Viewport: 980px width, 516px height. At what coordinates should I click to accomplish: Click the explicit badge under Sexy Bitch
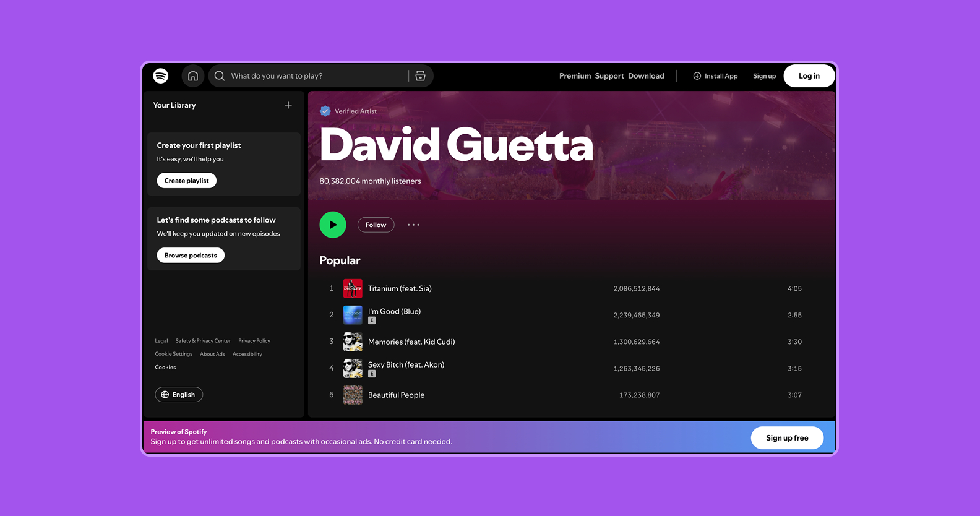point(372,374)
